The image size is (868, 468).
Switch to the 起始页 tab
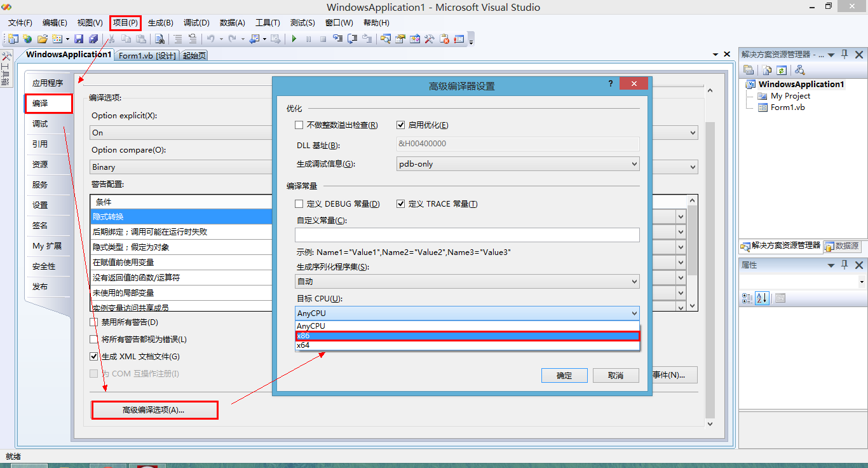194,55
